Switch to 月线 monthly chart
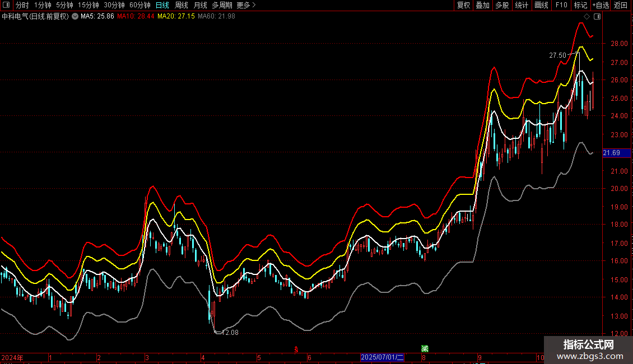Image resolution: width=633 pixels, height=364 pixels. [200, 5]
